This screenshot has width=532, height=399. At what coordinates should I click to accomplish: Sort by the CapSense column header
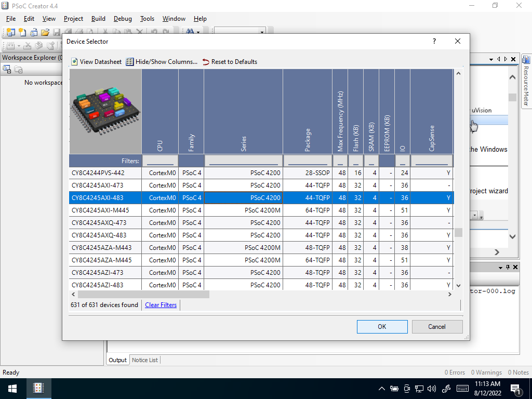432,111
